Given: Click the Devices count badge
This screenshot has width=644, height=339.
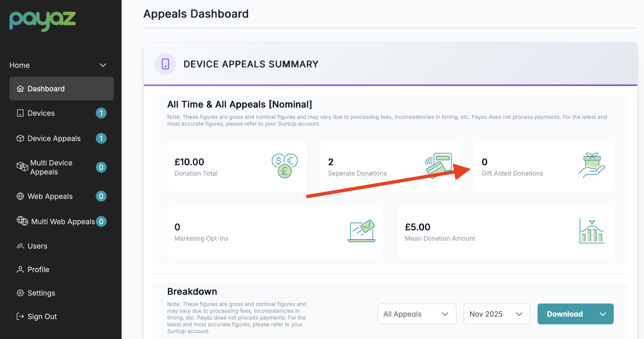Looking at the screenshot, I should [101, 113].
